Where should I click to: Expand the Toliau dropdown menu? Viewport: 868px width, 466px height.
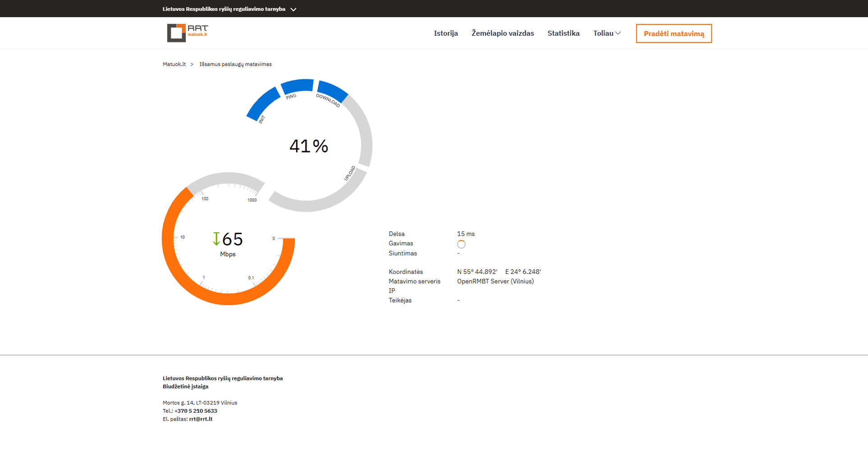[607, 33]
